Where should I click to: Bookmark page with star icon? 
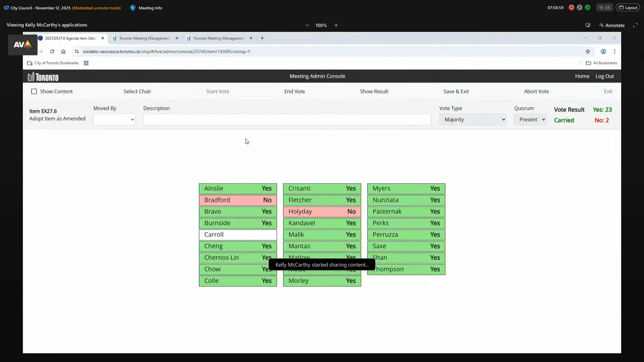coord(588,52)
